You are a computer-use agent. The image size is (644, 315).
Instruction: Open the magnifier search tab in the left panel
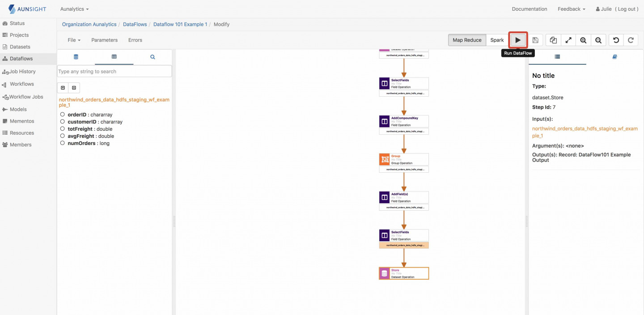pos(153,57)
